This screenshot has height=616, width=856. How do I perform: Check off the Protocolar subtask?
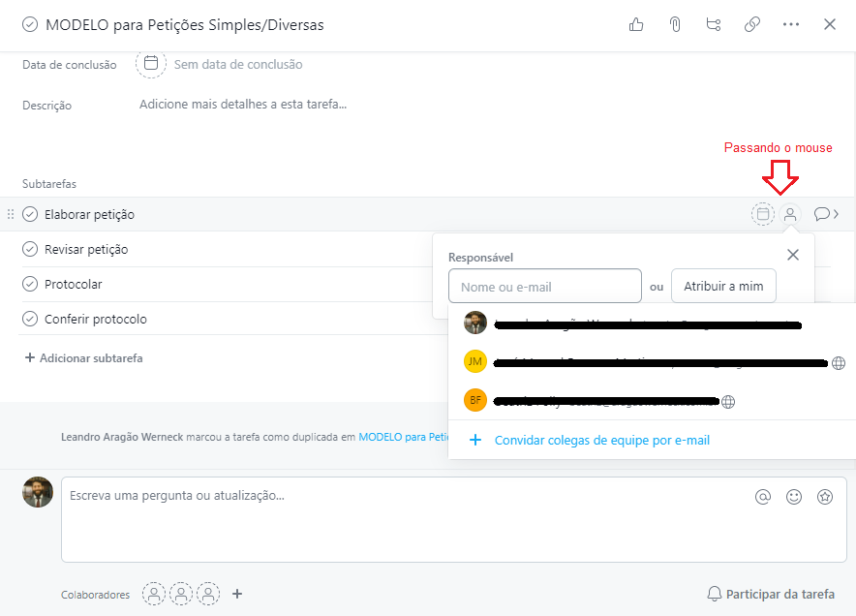coord(30,285)
